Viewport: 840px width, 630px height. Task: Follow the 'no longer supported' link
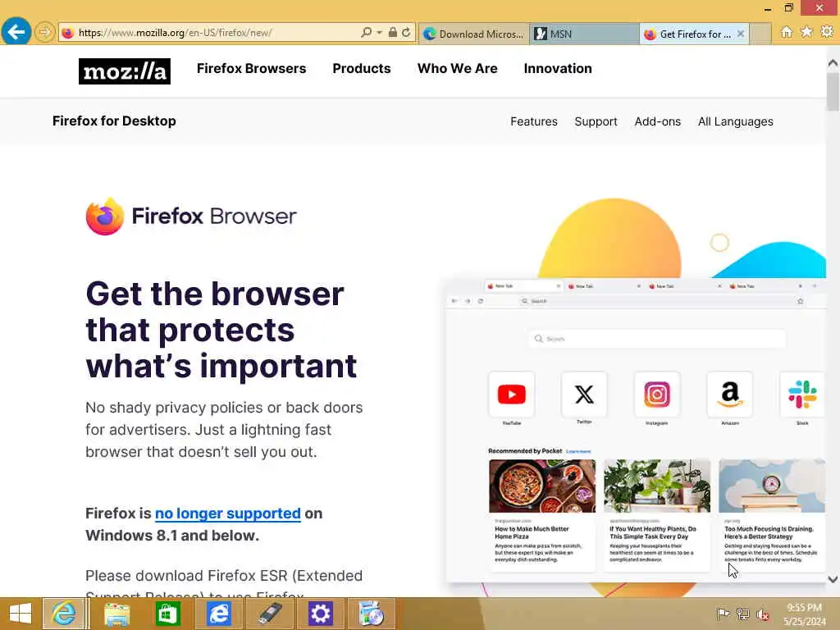pos(228,514)
